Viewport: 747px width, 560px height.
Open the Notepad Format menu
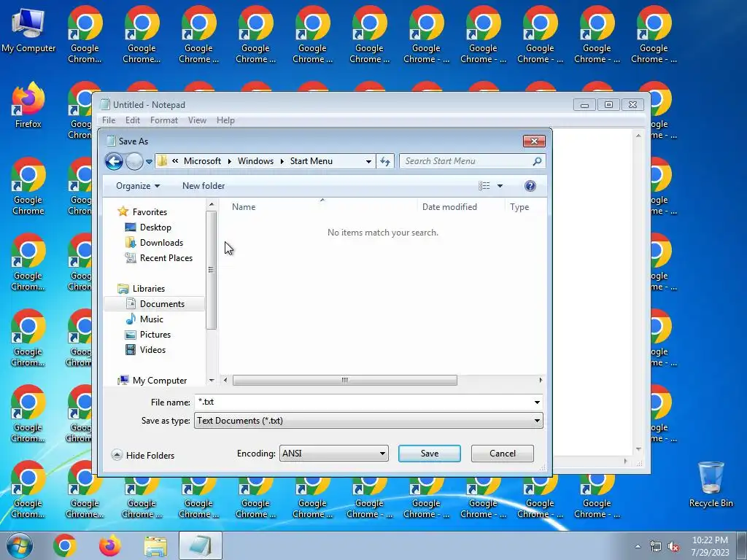164,120
